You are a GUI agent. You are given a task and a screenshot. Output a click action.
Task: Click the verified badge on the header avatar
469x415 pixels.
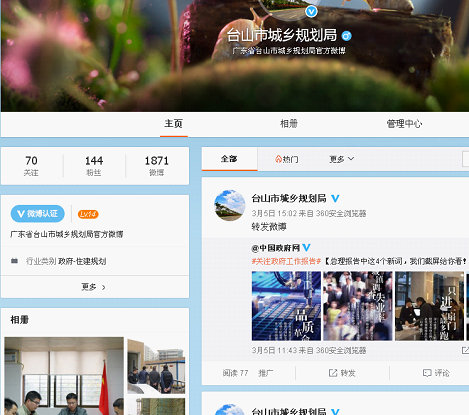pyautogui.click(x=311, y=12)
